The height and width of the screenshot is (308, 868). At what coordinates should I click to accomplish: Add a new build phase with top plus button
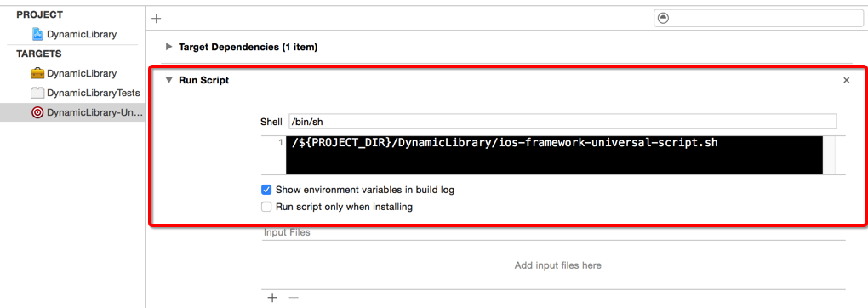point(157,18)
